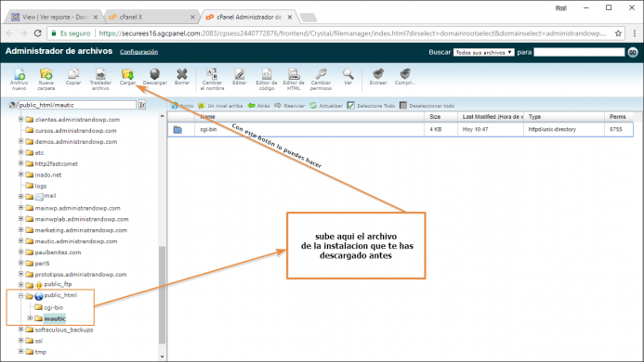Screen dimensions: 644x362
Task: Select the logs folder in tree
Action: click(41, 186)
